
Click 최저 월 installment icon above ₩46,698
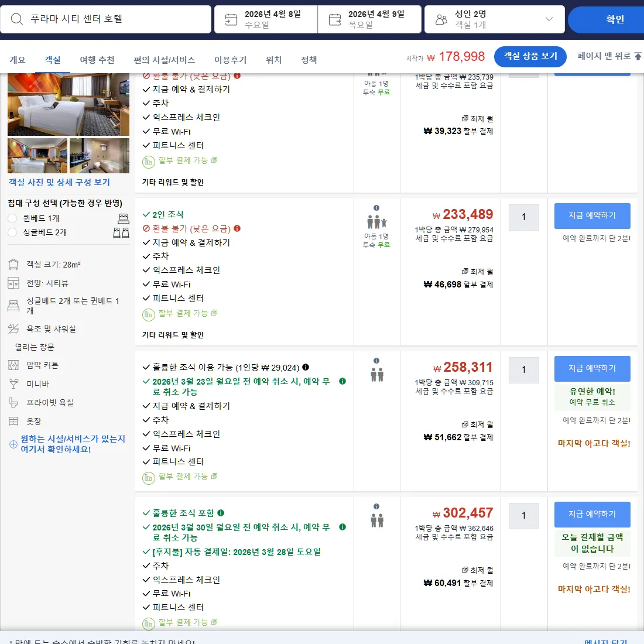tap(464, 272)
